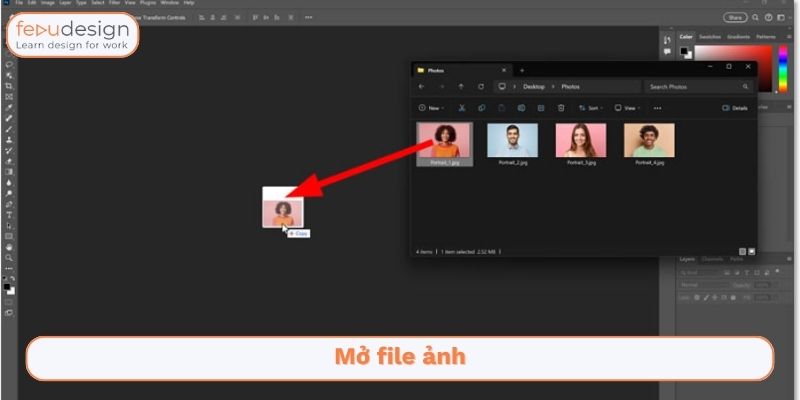Toggle Explorer Details pane
800x400 pixels.
click(x=735, y=108)
